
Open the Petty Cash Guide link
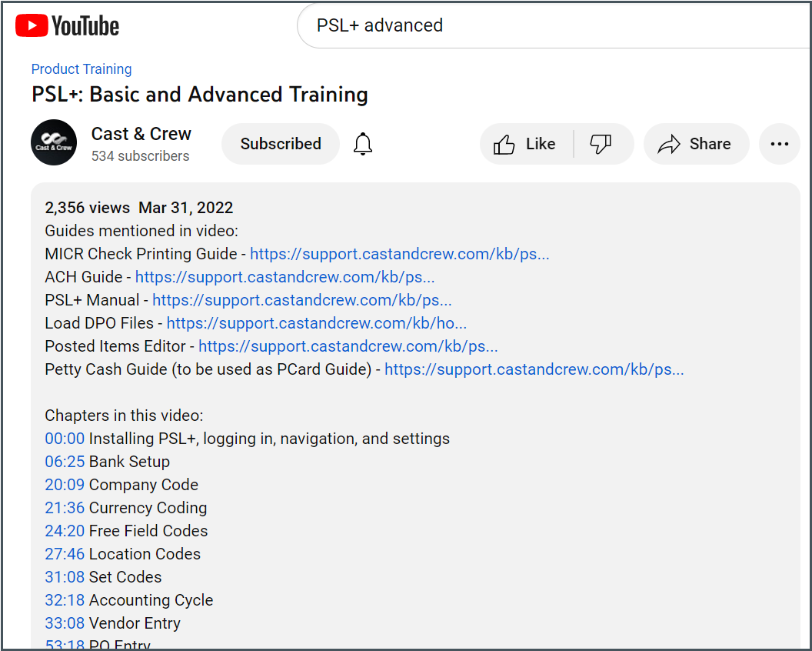click(534, 369)
